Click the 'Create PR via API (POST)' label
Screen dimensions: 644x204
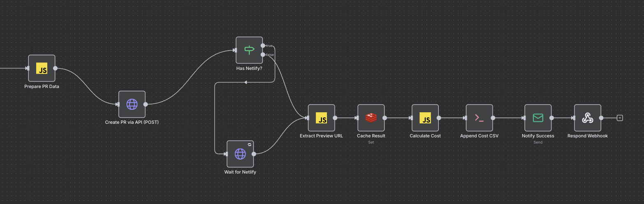pyautogui.click(x=132, y=123)
